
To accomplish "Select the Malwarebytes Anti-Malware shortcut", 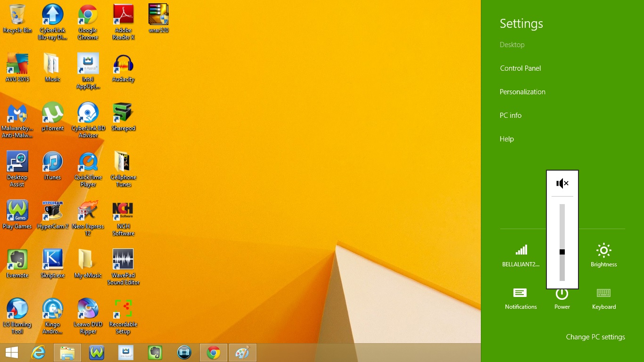I will pyautogui.click(x=17, y=120).
